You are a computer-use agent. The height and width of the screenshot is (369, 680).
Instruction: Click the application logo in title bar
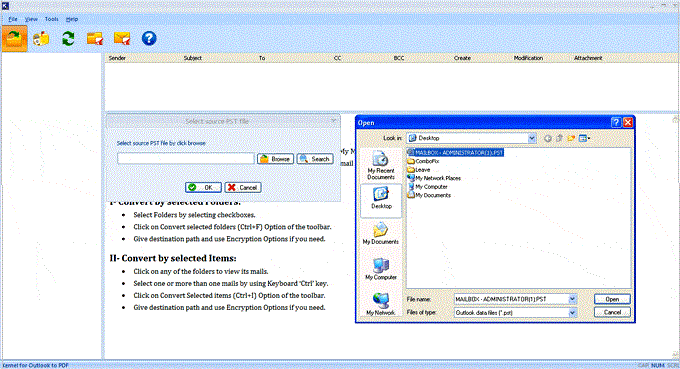pos(5,6)
